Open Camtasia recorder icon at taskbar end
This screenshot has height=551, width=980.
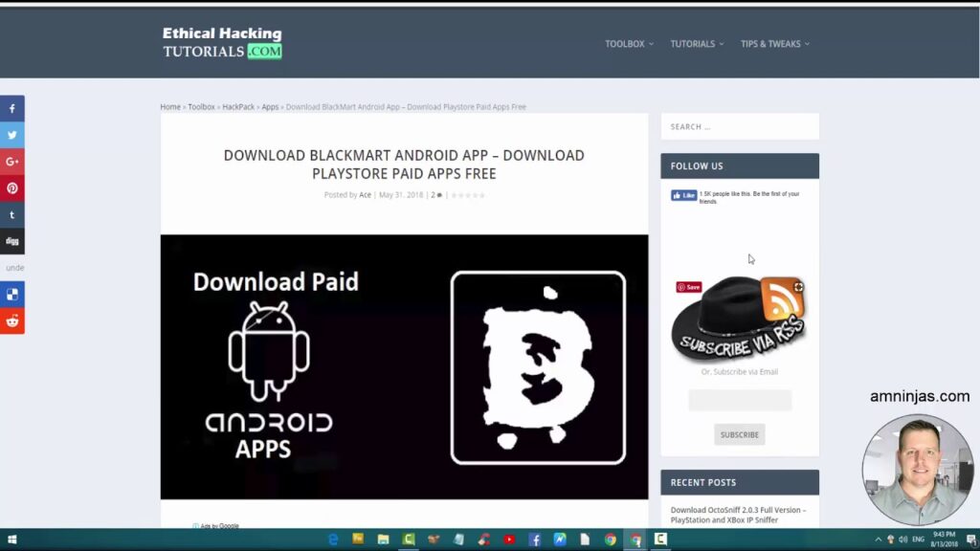(660, 540)
